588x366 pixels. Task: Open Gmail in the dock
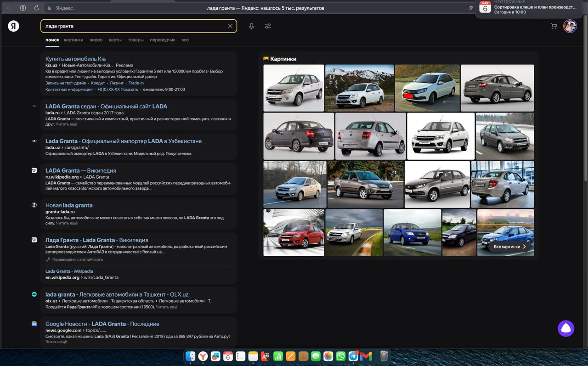(x=366, y=356)
